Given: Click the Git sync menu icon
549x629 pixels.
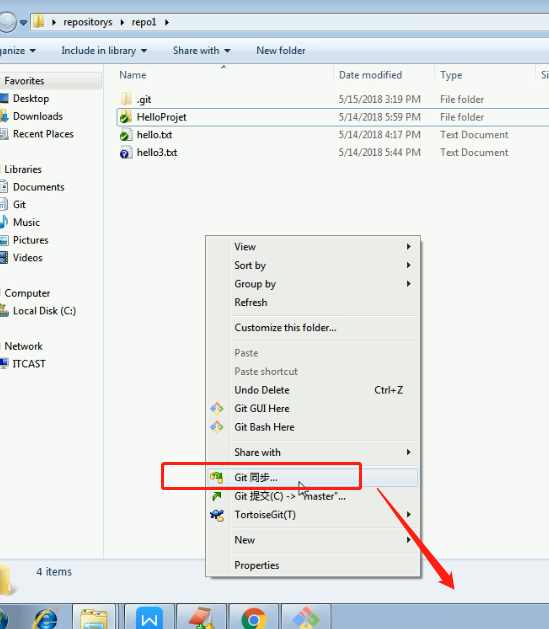Looking at the screenshot, I should pyautogui.click(x=217, y=477).
